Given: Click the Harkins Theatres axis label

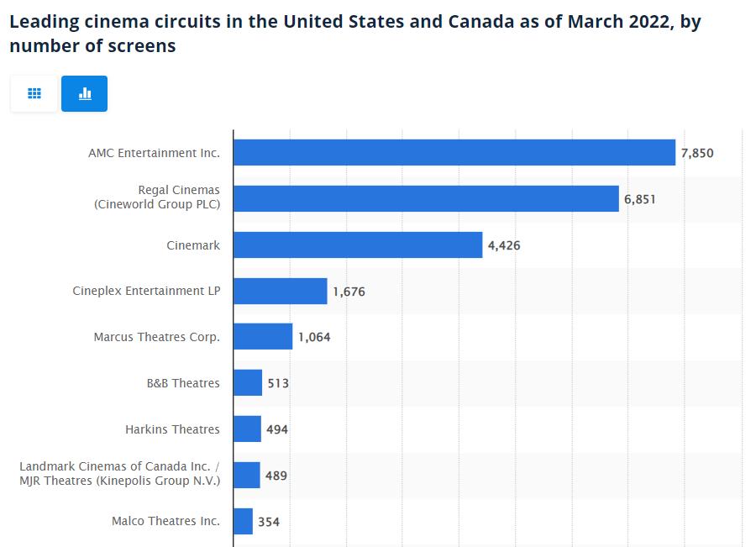Looking at the screenshot, I should (x=172, y=429).
